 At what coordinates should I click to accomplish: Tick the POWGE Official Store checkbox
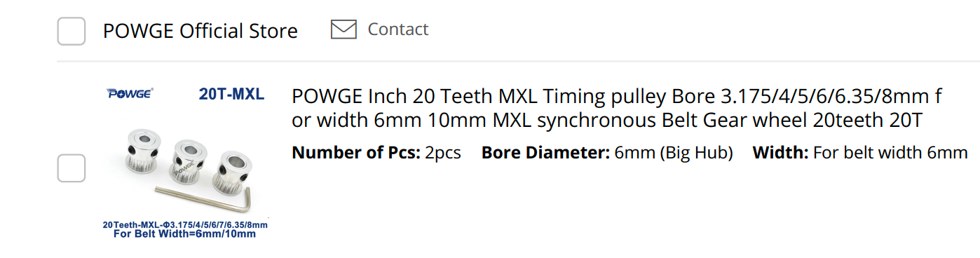[x=72, y=32]
